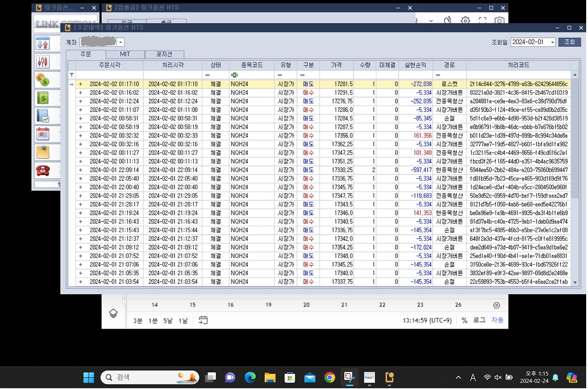Click the 161,356 realized profit cell

click(415, 136)
